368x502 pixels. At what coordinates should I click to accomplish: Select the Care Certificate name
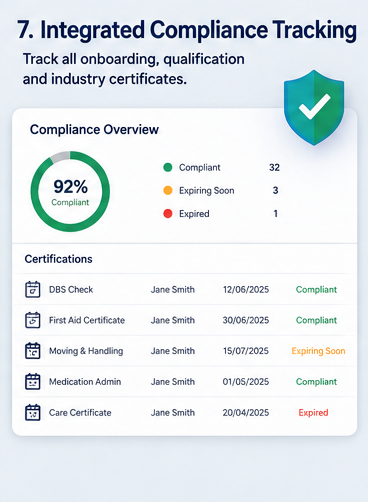[80, 413]
